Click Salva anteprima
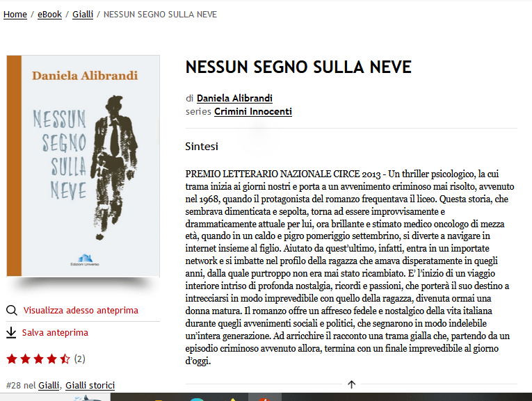Viewport: 532px width, 401px height. [x=56, y=332]
